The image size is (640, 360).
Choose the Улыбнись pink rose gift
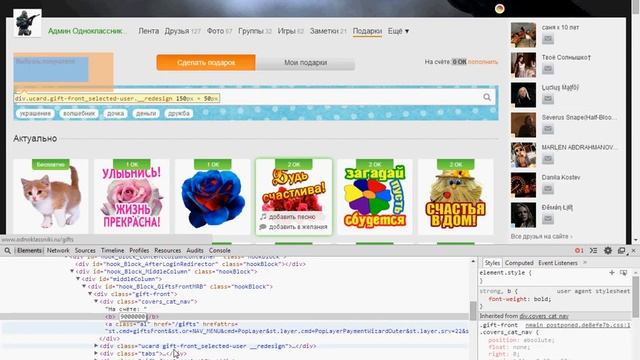131,197
